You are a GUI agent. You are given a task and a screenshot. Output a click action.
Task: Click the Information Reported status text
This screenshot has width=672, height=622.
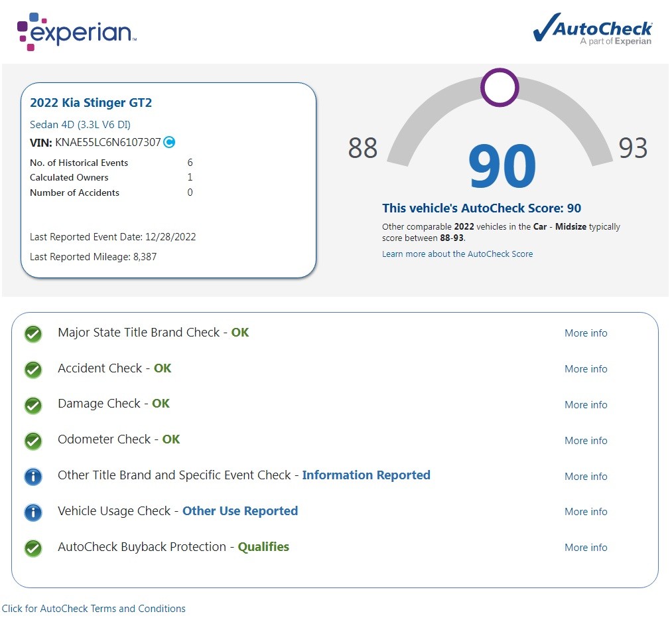click(366, 475)
